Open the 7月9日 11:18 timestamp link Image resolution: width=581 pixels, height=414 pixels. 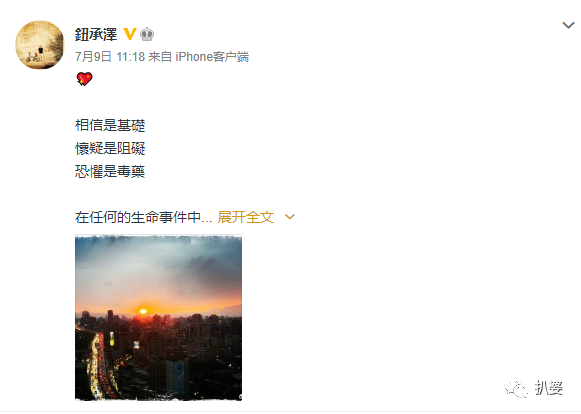(x=110, y=57)
